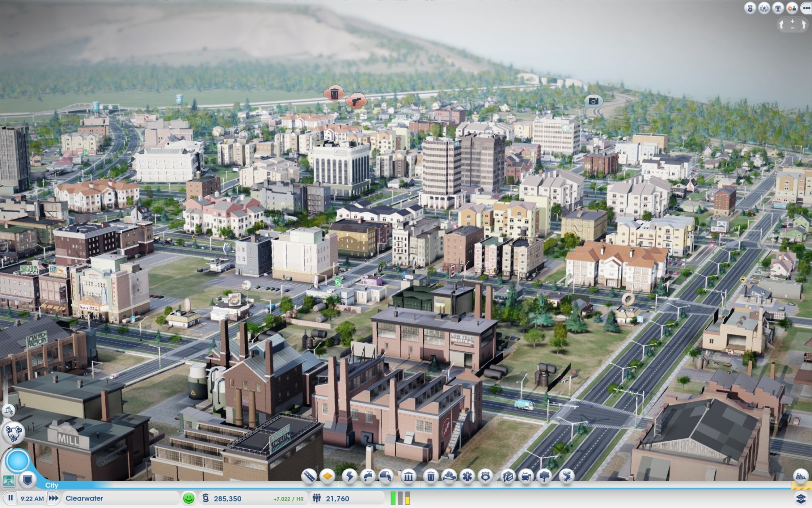Open the Power menu
The image size is (812, 508).
coord(349,476)
